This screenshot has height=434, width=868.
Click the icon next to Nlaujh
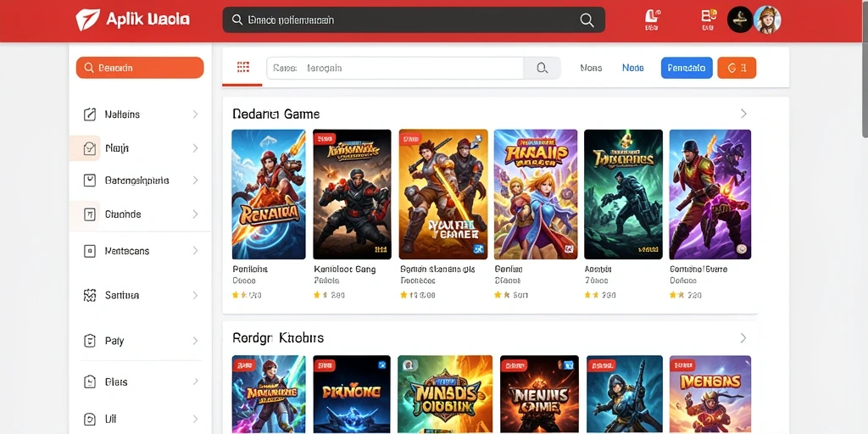point(90,148)
